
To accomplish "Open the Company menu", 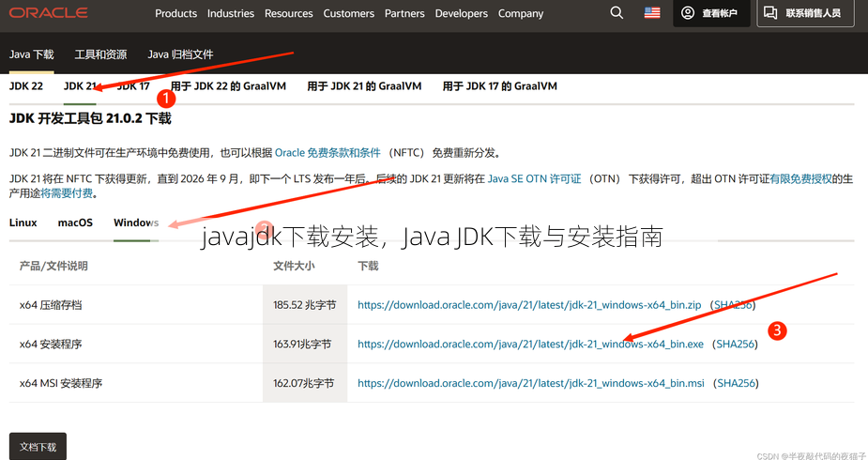I will [521, 13].
